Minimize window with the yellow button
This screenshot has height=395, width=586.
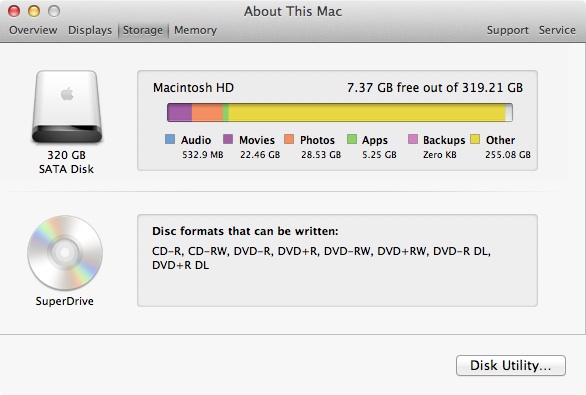tap(34, 11)
